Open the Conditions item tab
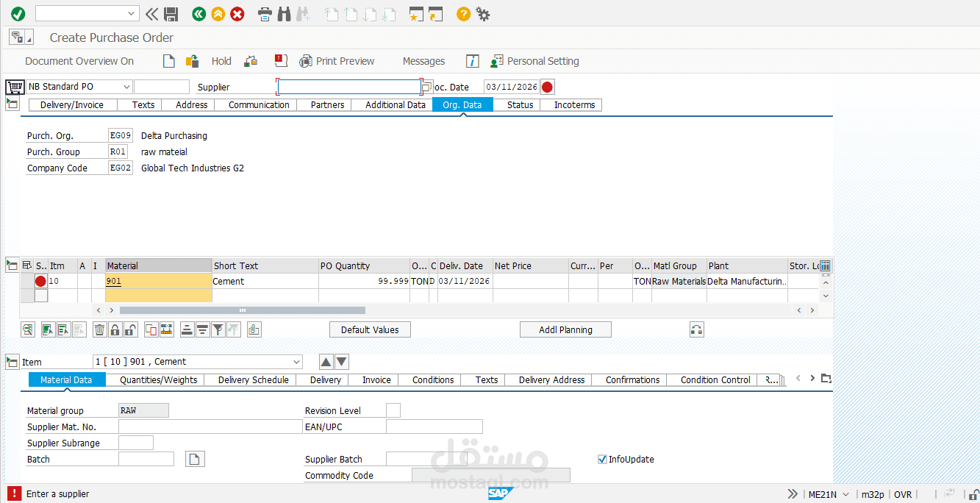 coord(433,380)
